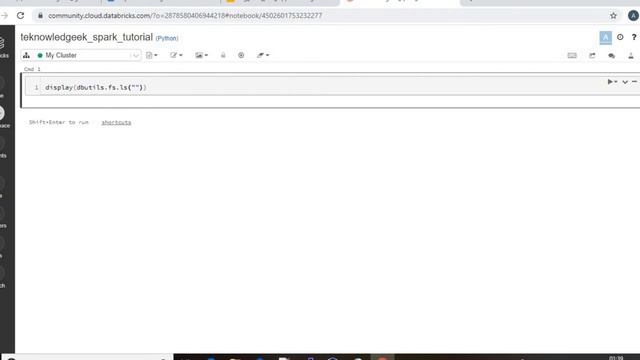Viewport: 640px width, 360px height.
Task: Click the Experiment flask icon
Action: tap(631, 56)
